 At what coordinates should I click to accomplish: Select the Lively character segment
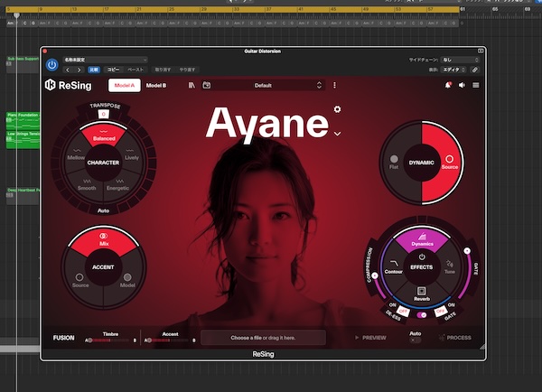pyautogui.click(x=131, y=154)
